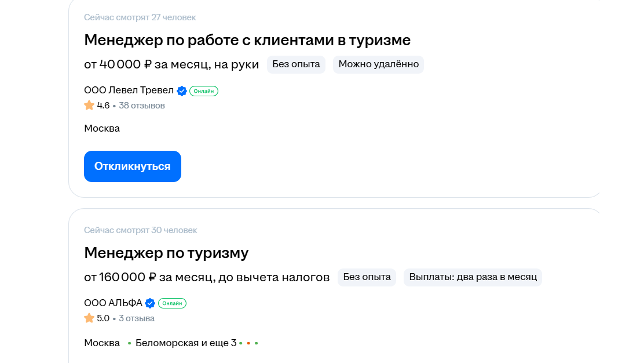Expand 'Беломорская и еще 3' metro stations
This screenshot has width=644, height=363.
(186, 343)
